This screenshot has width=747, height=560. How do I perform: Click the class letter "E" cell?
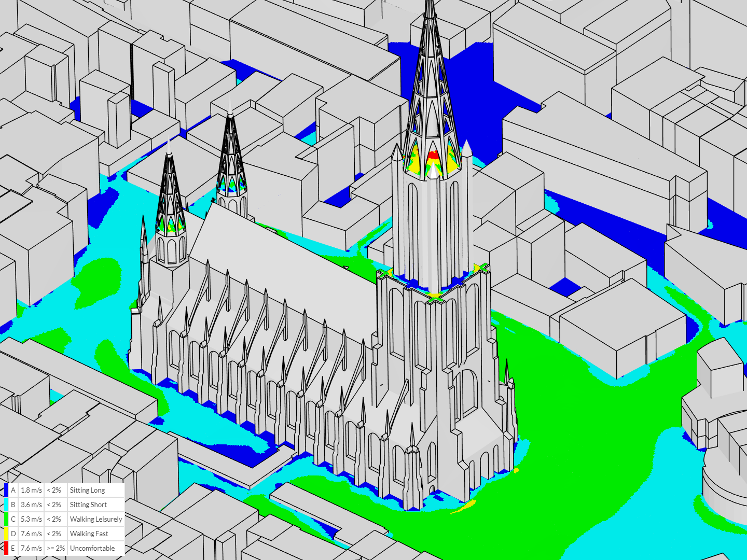(x=13, y=548)
